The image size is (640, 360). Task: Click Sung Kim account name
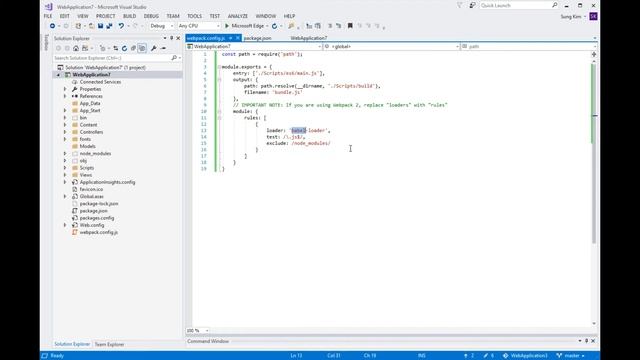click(571, 16)
